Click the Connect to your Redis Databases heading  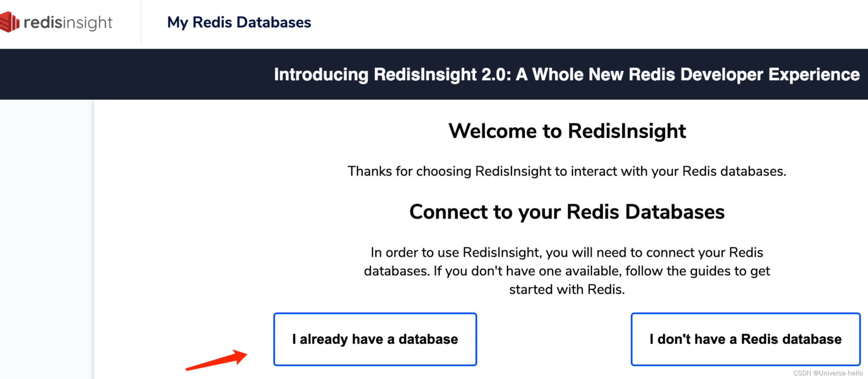click(566, 212)
